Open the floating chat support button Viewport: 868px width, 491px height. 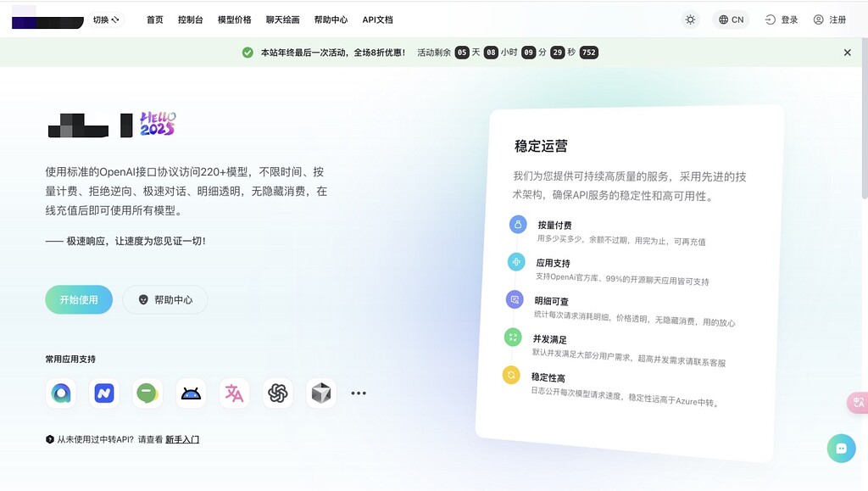842,449
